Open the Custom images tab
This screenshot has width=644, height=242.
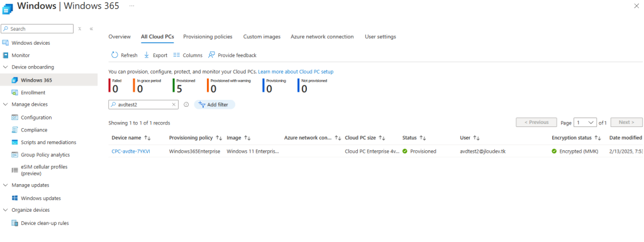pyautogui.click(x=262, y=36)
